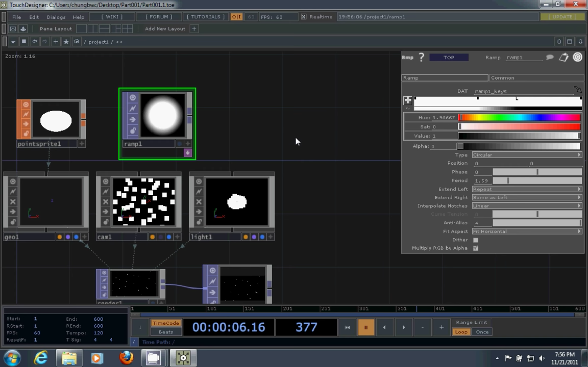Click the ramp1 viewer active icon

133,98
